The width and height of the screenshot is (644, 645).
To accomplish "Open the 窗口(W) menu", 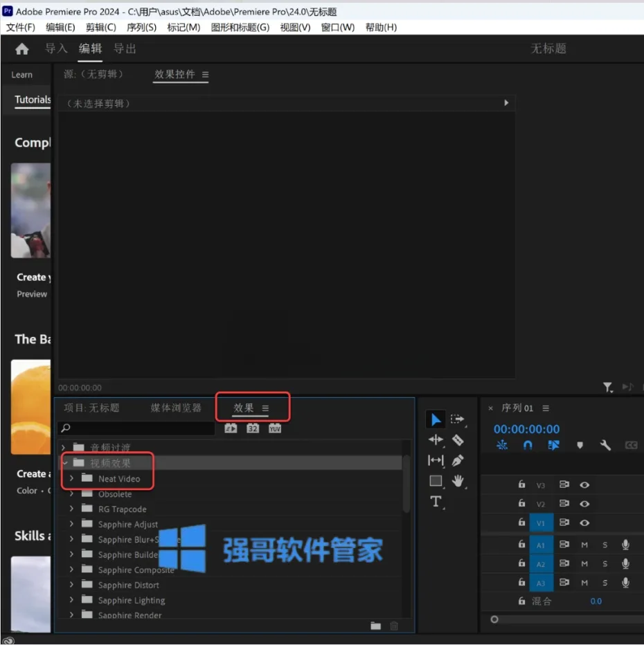I will tap(338, 28).
